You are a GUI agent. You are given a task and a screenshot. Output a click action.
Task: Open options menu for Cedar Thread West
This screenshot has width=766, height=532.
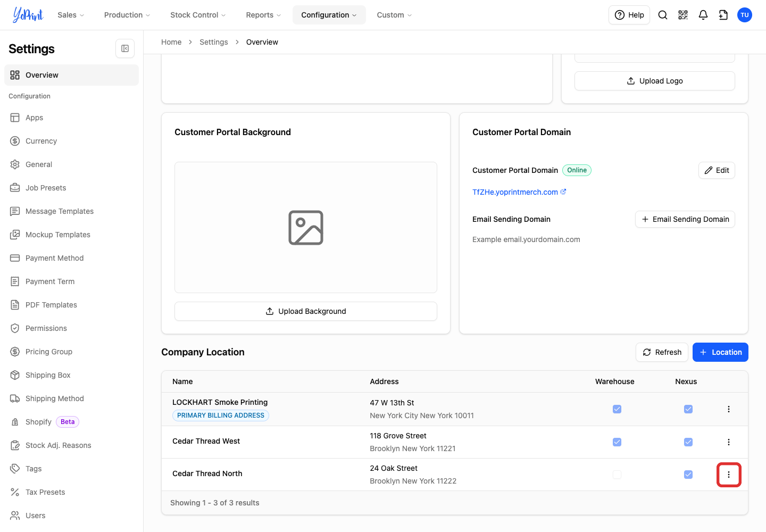[729, 442]
